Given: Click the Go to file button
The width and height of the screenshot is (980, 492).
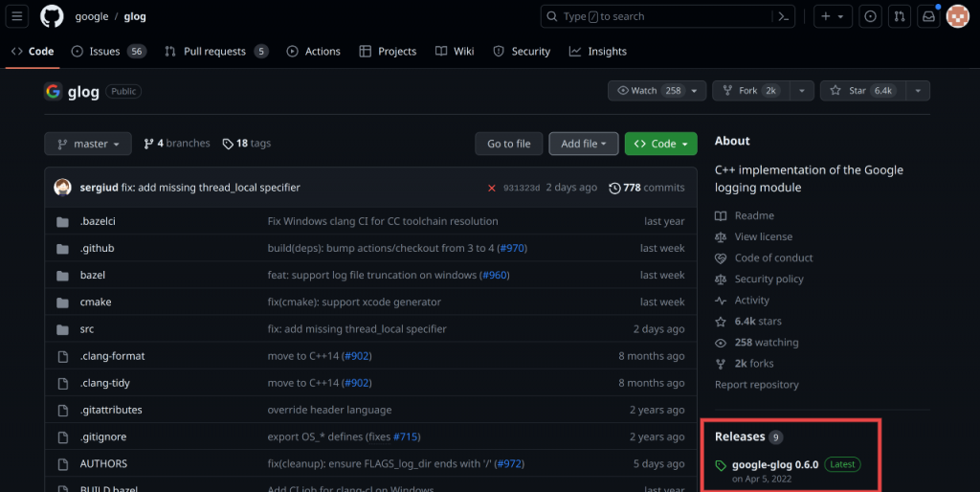Looking at the screenshot, I should tap(509, 144).
